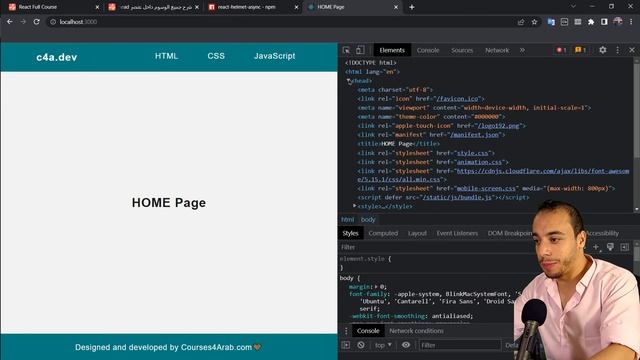Select the body breadcrumb
Screen dimensions: 640x360
[x=368, y=220]
